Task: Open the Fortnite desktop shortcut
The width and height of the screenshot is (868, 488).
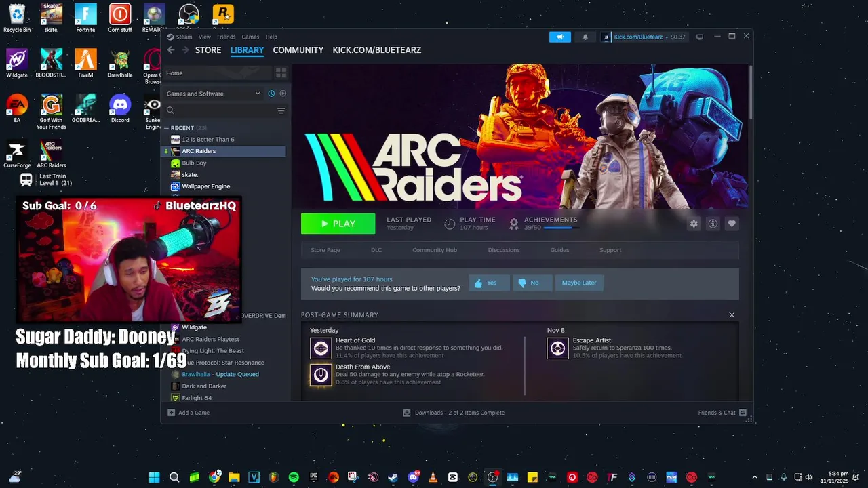Action: tap(85, 18)
